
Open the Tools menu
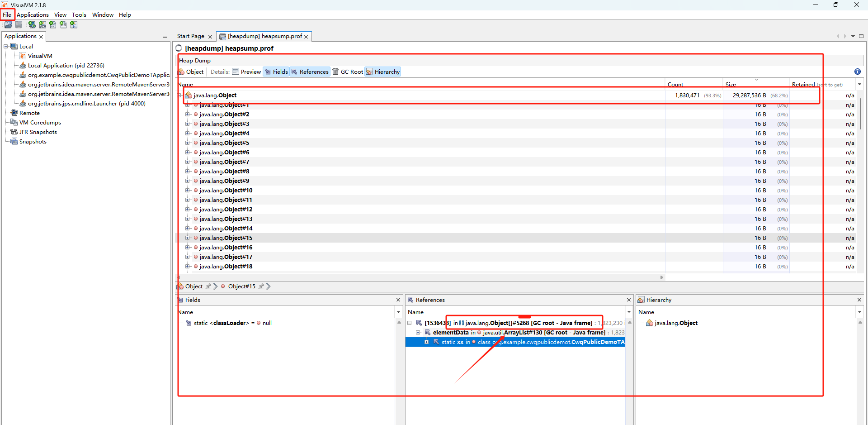point(79,15)
